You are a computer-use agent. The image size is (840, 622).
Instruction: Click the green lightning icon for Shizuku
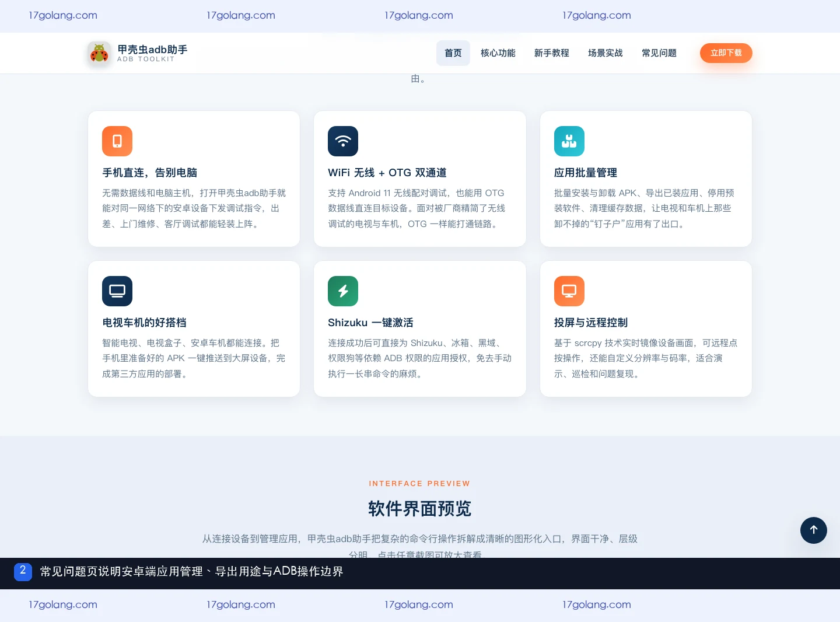click(343, 291)
